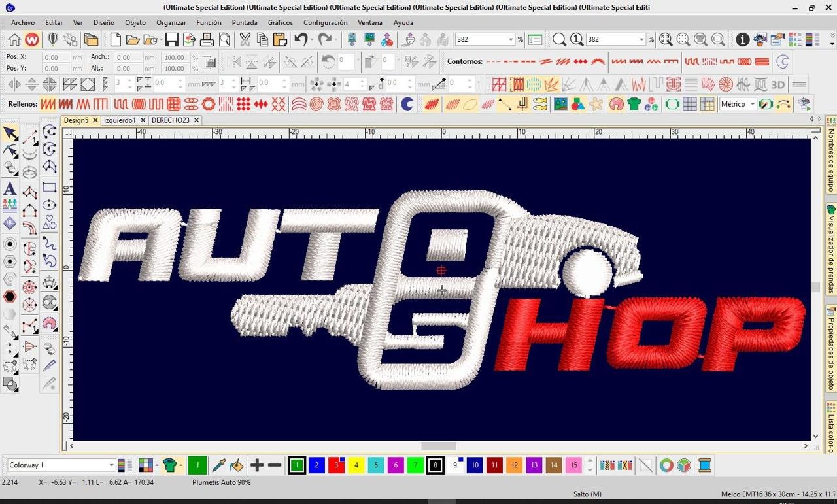Pick the color picker eyedropper icon

pos(218,465)
